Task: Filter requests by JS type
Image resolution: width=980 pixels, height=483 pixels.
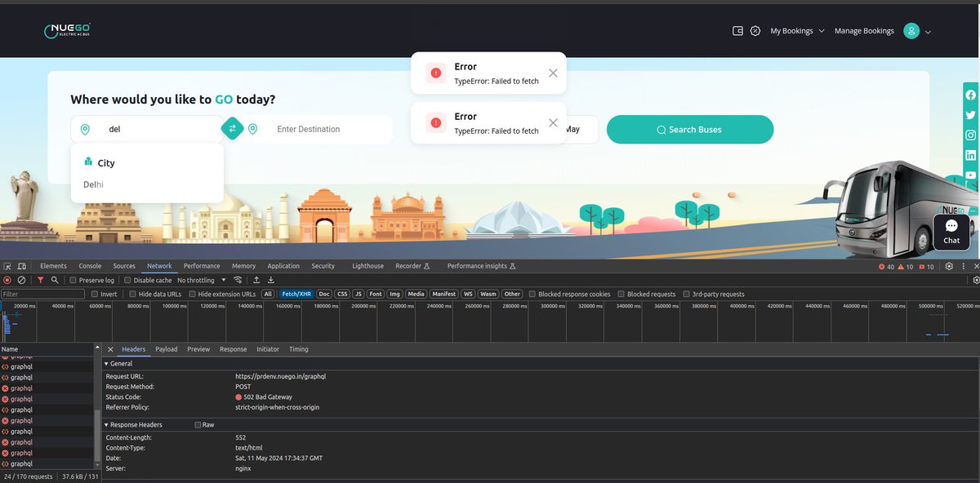Action: (358, 294)
